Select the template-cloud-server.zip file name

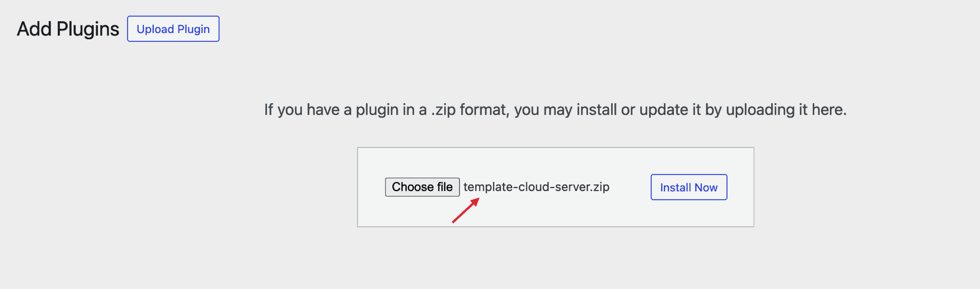click(536, 187)
